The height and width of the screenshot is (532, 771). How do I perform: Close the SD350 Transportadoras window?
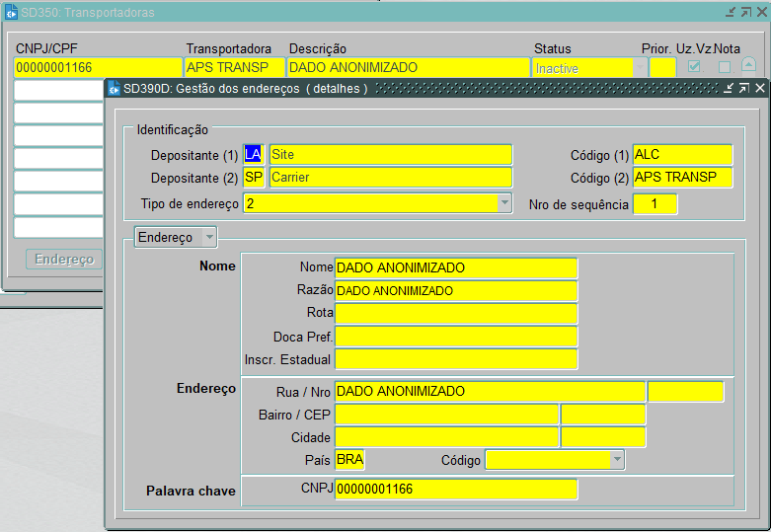coord(762,12)
